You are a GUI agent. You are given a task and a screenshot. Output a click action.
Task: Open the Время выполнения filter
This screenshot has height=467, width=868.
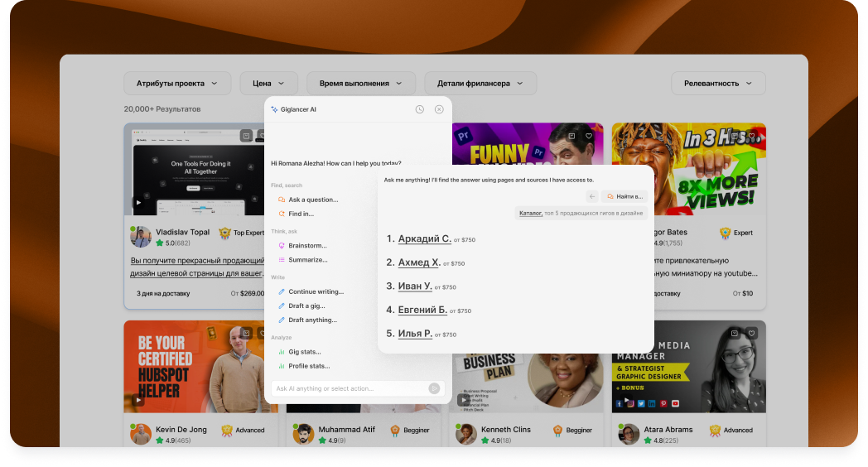(x=360, y=84)
